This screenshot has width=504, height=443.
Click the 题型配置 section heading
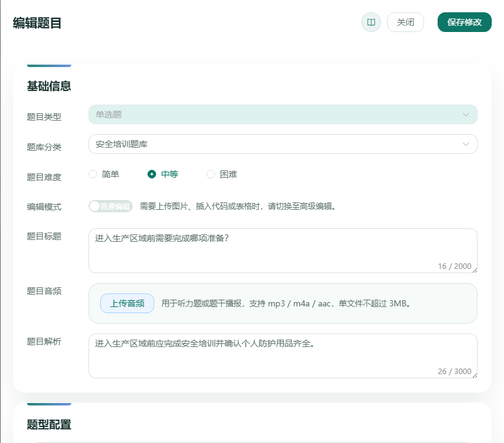(49, 425)
